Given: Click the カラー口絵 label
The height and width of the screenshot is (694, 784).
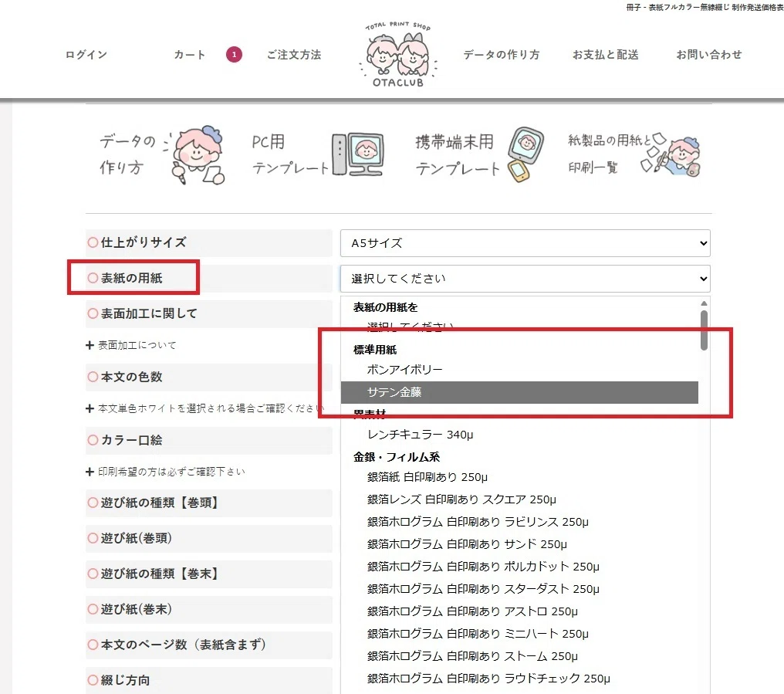Looking at the screenshot, I should click(x=131, y=440).
